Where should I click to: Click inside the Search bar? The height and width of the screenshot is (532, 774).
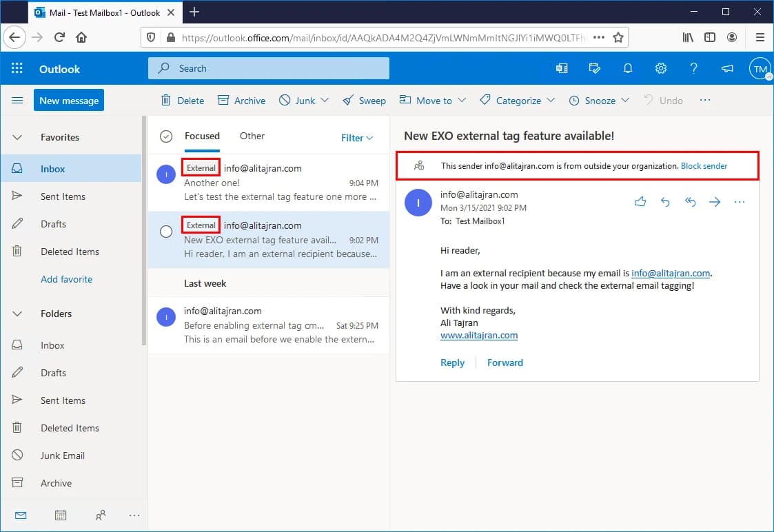coord(269,68)
